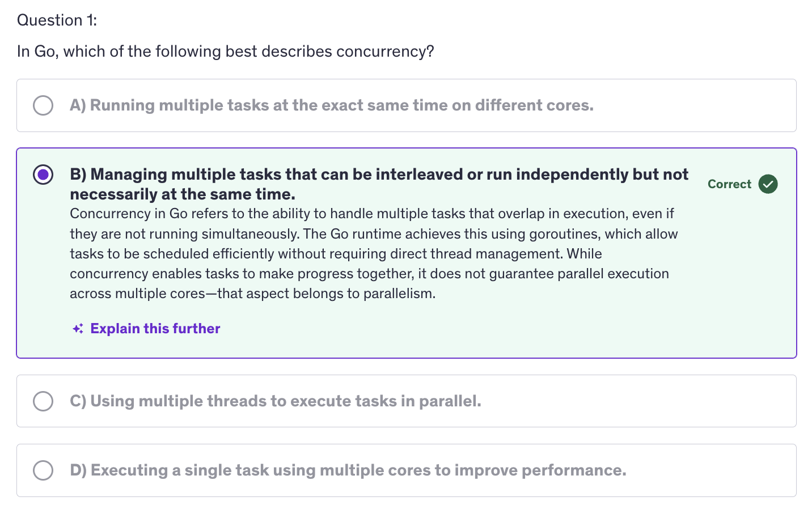The image size is (812, 518).
Task: Click the green Correct checkmark icon
Action: 768,184
